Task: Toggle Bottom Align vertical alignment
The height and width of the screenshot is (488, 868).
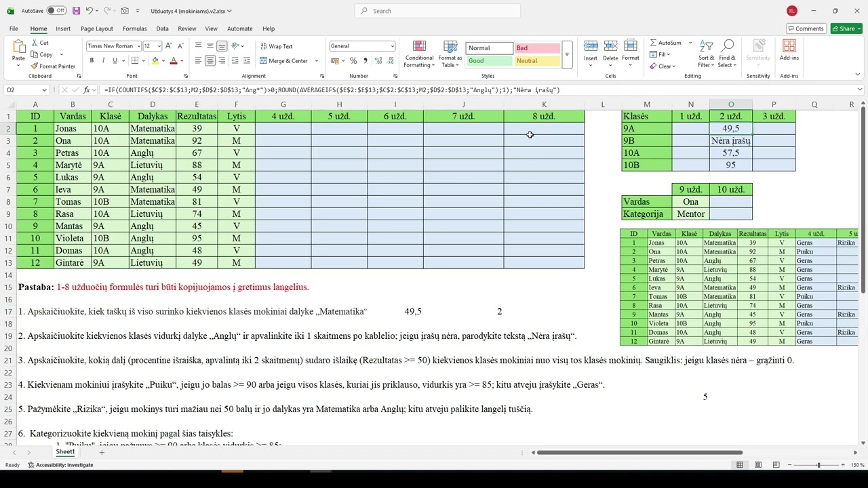Action: [222, 46]
